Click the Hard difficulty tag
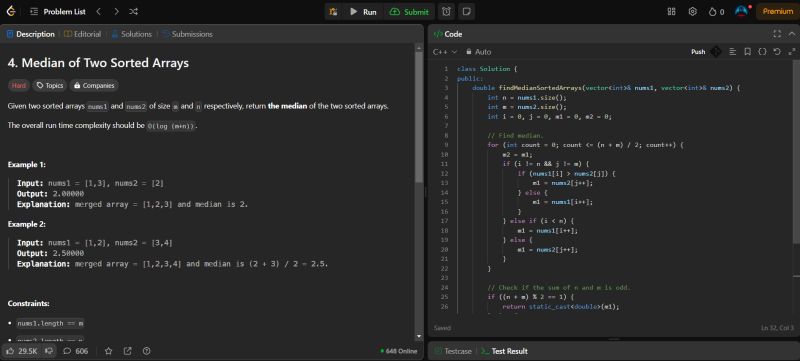Image resolution: width=800 pixels, height=361 pixels. click(x=18, y=86)
